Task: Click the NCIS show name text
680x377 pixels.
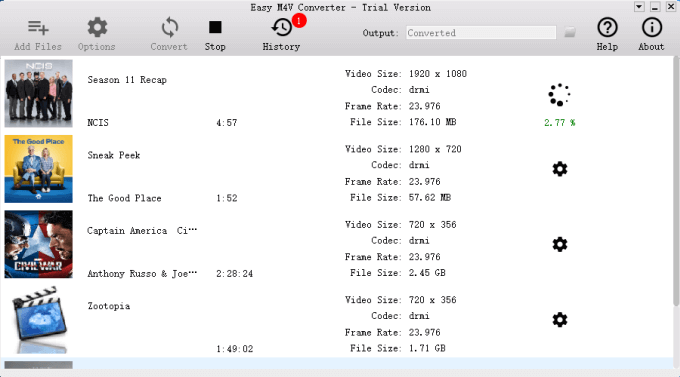Action: click(98, 123)
